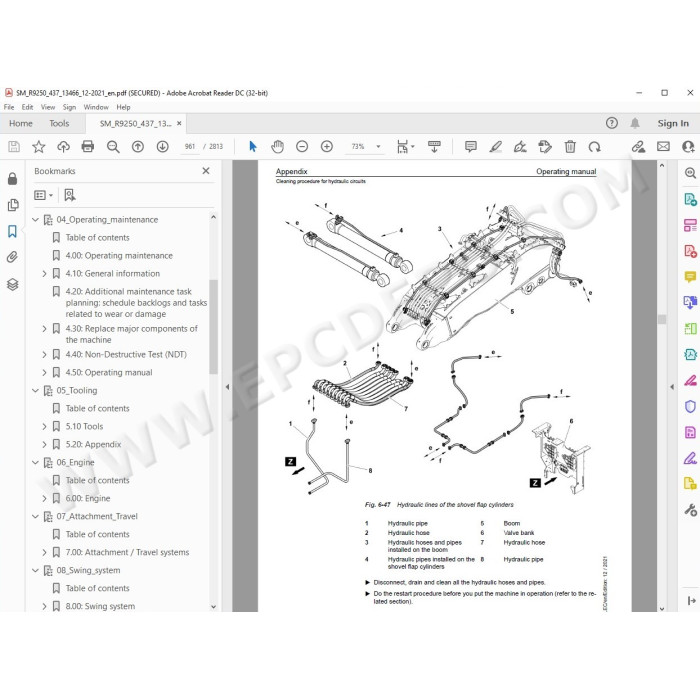Click the Save file icon
Screen dimensions: 700x700
click(x=14, y=146)
